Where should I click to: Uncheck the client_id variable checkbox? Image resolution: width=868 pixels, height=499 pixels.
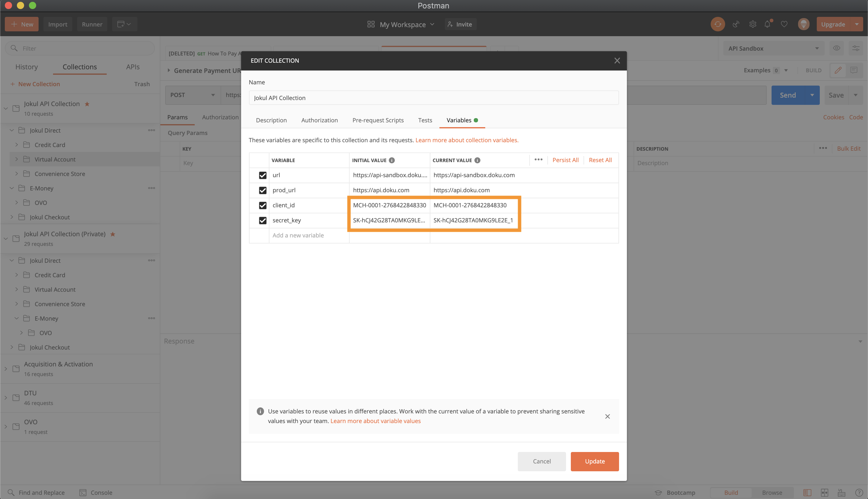tap(263, 205)
